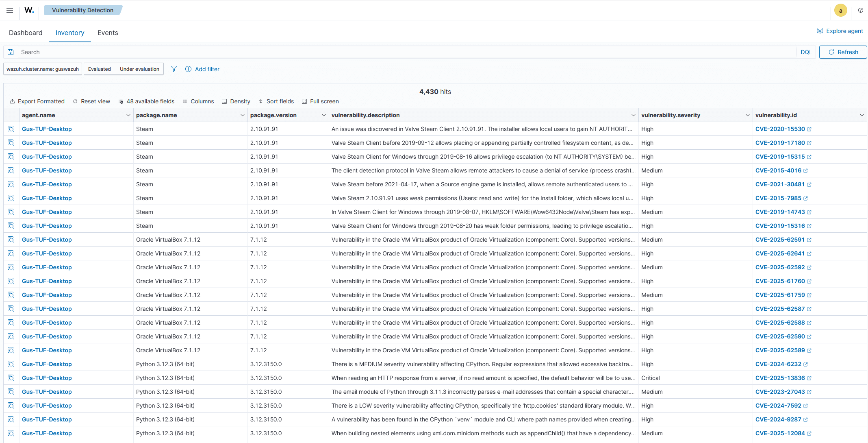Switch query language via DQL

pos(806,52)
